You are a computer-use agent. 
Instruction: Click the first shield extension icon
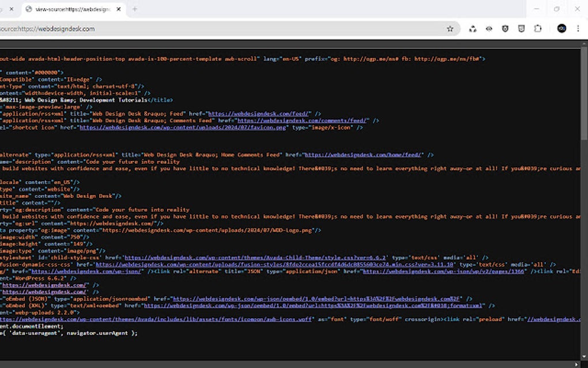(506, 28)
